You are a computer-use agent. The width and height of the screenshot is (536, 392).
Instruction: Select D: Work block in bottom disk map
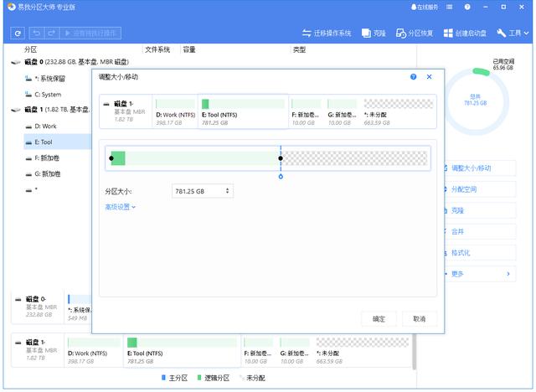(x=94, y=351)
